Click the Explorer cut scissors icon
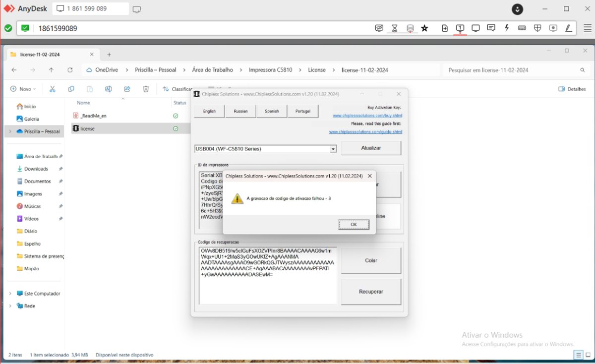The height and width of the screenshot is (364, 595). (x=52, y=89)
